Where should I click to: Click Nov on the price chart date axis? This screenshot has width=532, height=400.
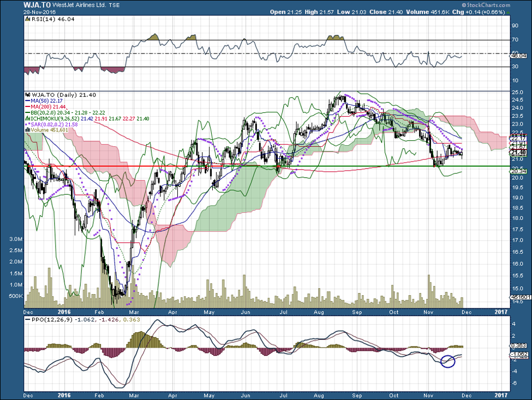click(x=428, y=312)
